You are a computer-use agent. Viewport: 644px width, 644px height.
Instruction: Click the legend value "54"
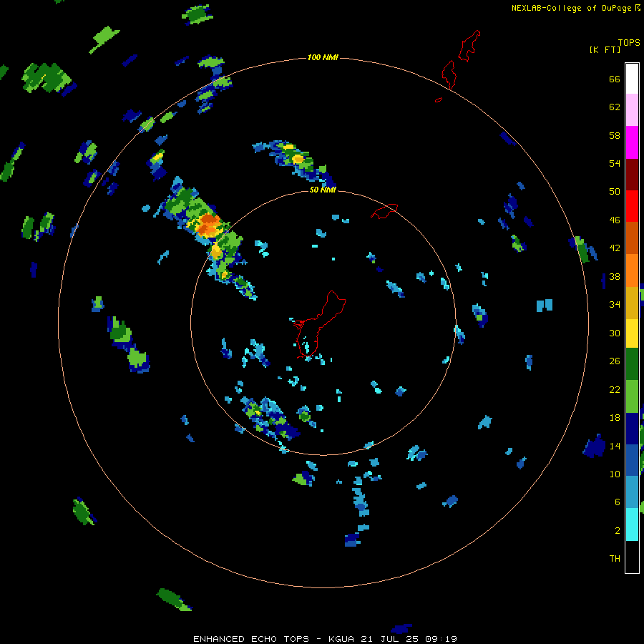[x=615, y=163]
